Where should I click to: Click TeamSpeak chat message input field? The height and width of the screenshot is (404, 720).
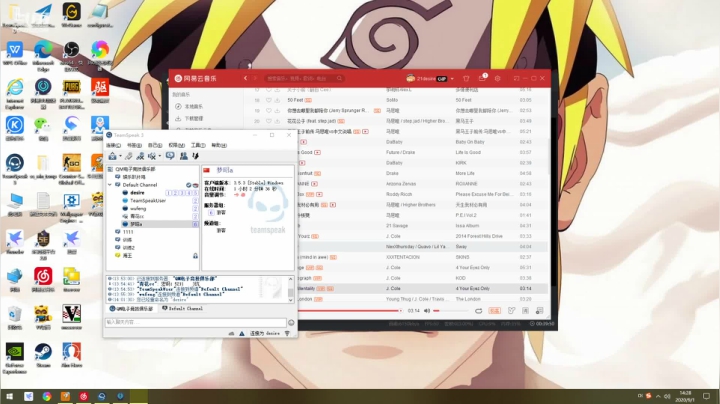(196, 322)
